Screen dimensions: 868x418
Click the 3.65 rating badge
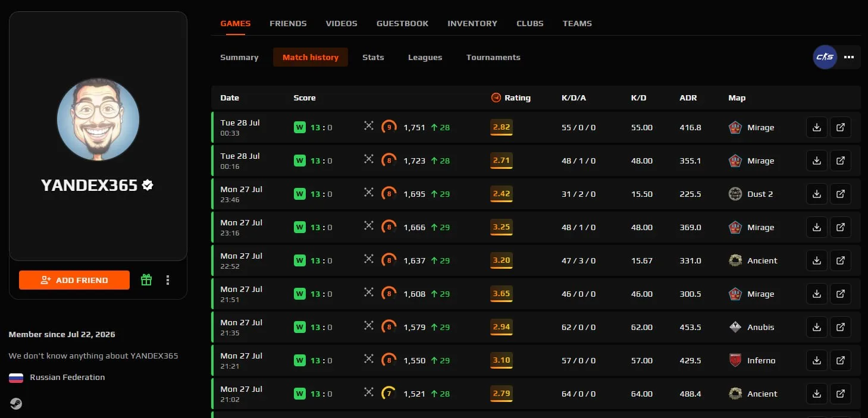(502, 294)
